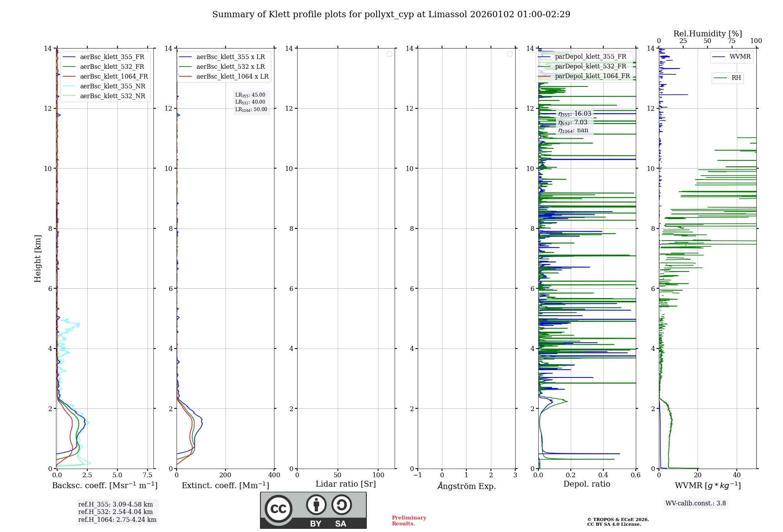Screen dimensions: 783x532
Task: Click the RH legend entry
Action: 727,78
